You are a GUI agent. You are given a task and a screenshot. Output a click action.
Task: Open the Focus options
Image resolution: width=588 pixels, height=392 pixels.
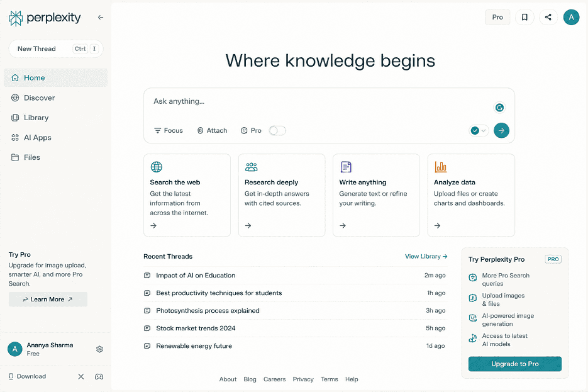169,130
